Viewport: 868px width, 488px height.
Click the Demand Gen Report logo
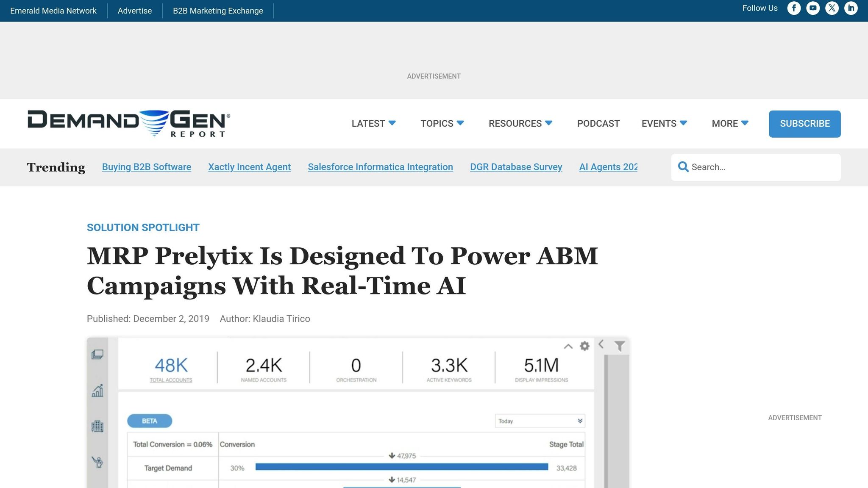129,124
